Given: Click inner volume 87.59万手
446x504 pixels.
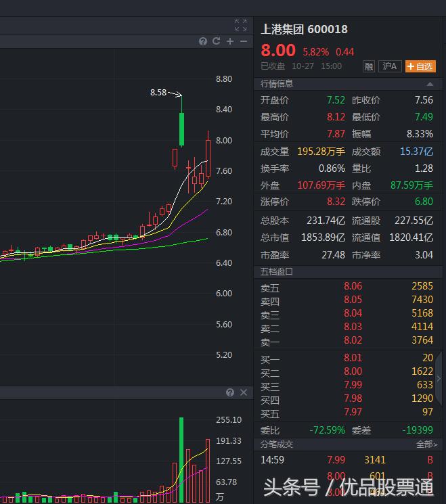Looking at the screenshot, I should [x=411, y=185].
